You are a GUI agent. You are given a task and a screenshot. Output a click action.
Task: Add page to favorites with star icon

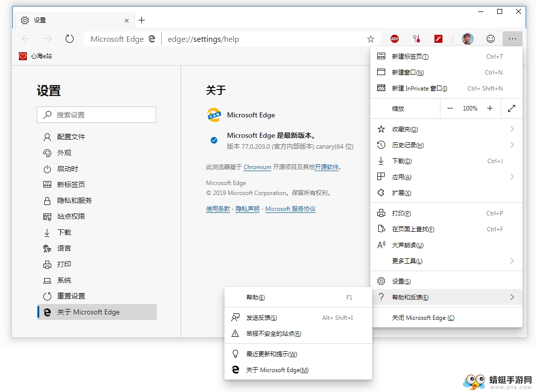coord(371,39)
